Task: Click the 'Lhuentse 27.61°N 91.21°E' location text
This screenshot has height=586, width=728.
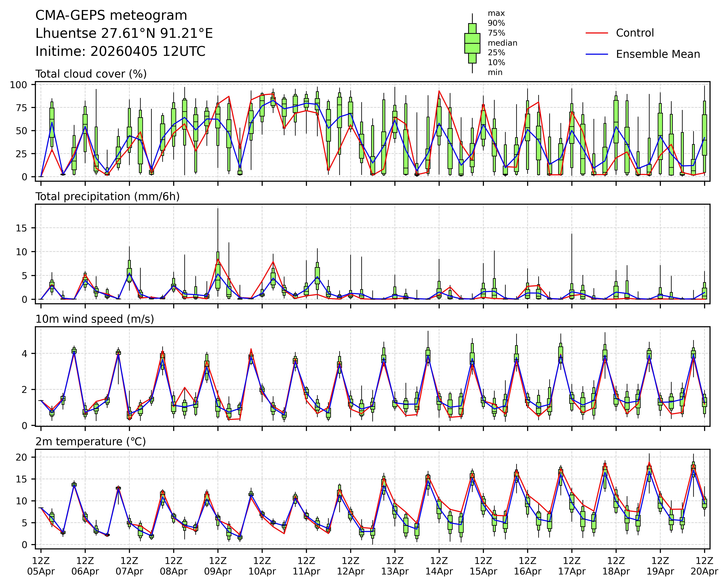Action: pos(124,33)
